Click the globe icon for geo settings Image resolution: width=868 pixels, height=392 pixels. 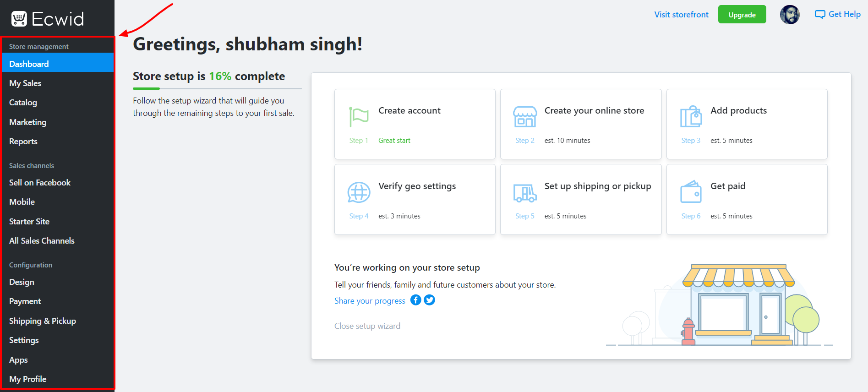[x=359, y=192]
